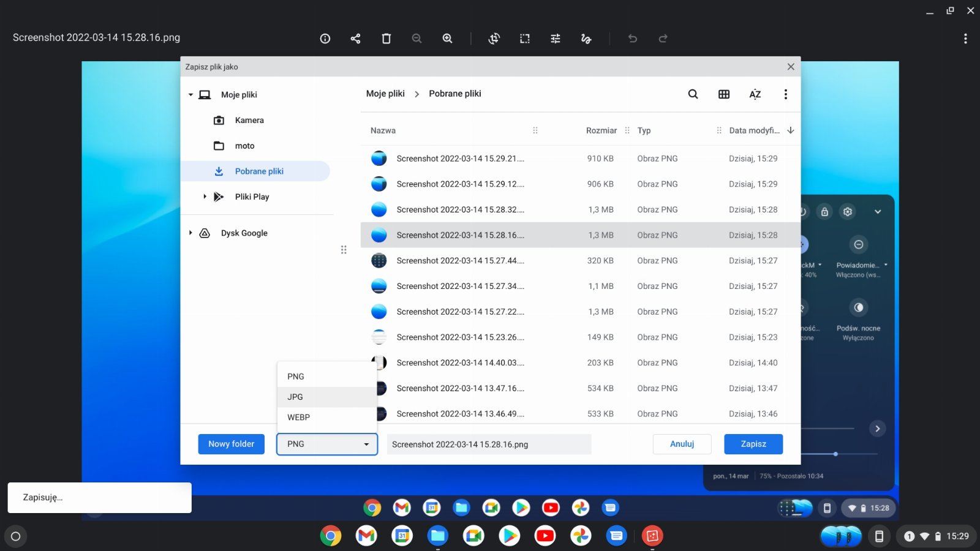Go to Moje pliki breadcrumb
Screen dimensions: 980x551
[385, 94]
